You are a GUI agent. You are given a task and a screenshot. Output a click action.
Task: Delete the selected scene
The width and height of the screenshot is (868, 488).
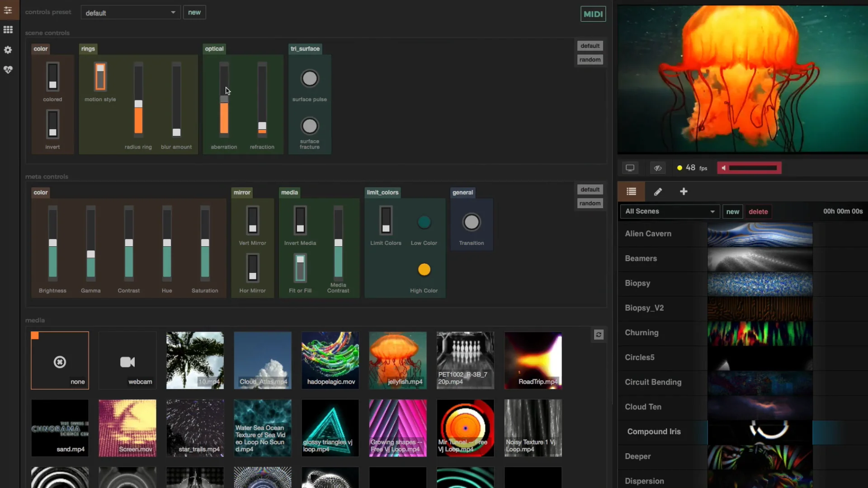point(758,211)
